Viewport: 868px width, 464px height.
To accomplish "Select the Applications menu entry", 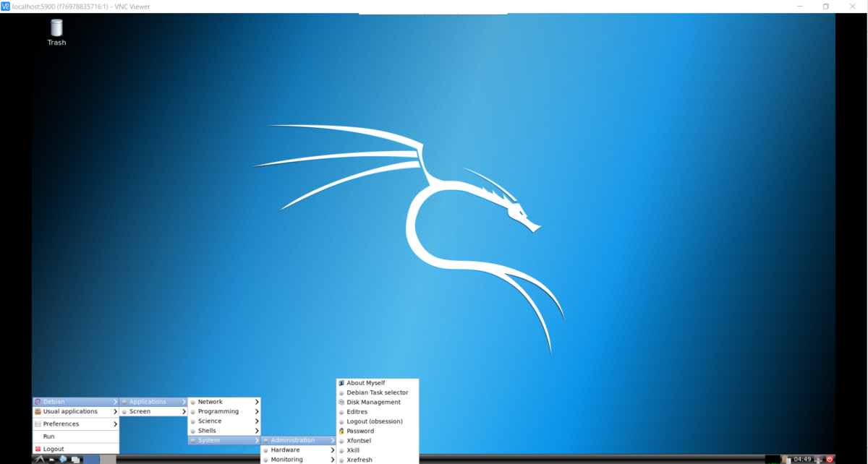I will coord(153,402).
